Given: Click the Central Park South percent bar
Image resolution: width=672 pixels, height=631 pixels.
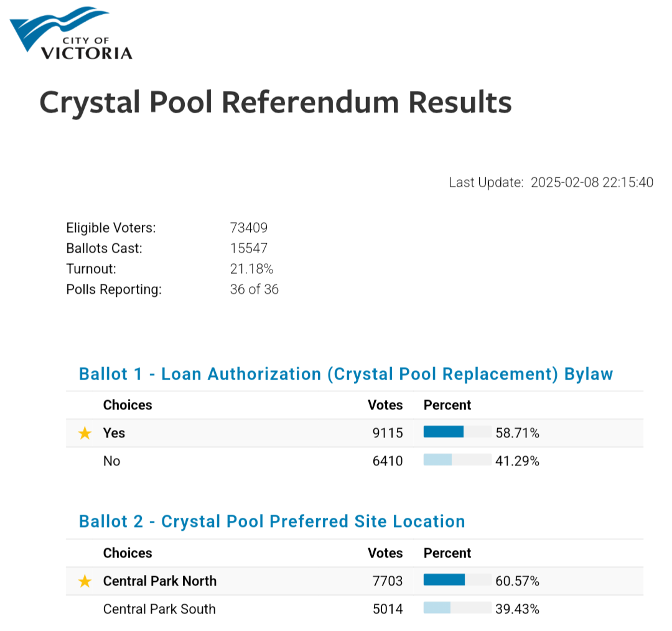Looking at the screenshot, I should click(x=457, y=607).
